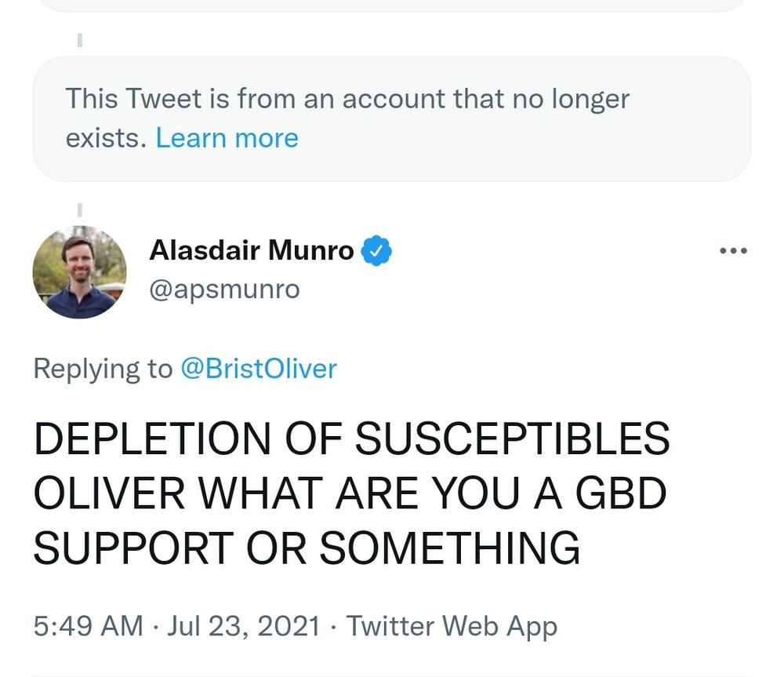This screenshot has height=677, width=784.
Task: Click the thread connector line above the avatar
Action: [79, 208]
